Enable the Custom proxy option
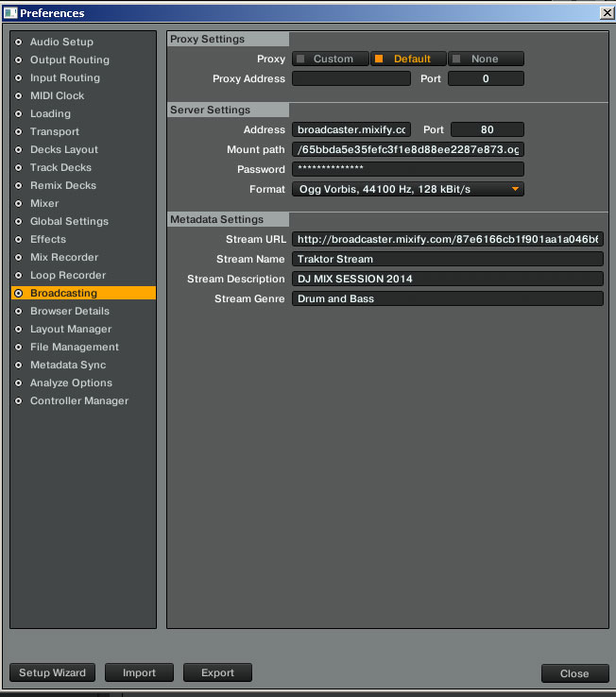Image resolution: width=616 pixels, height=697 pixels. (330, 59)
